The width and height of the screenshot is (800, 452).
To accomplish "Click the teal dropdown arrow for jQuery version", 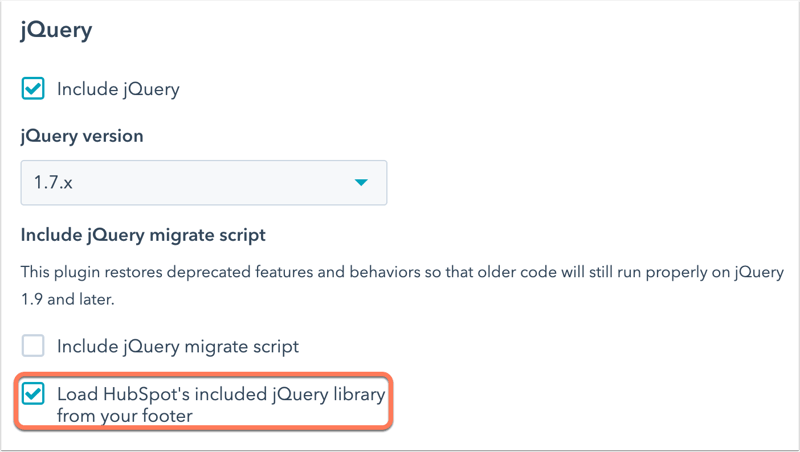I will pos(361,183).
